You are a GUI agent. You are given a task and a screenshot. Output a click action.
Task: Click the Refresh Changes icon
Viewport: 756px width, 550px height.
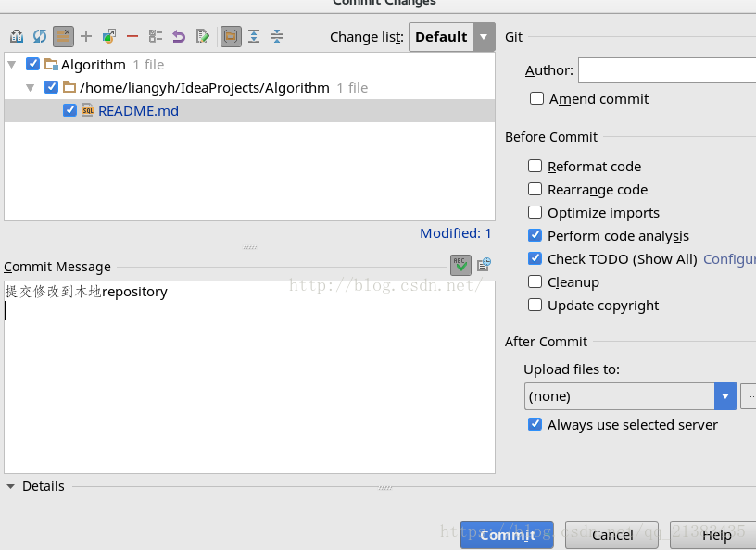click(x=40, y=37)
